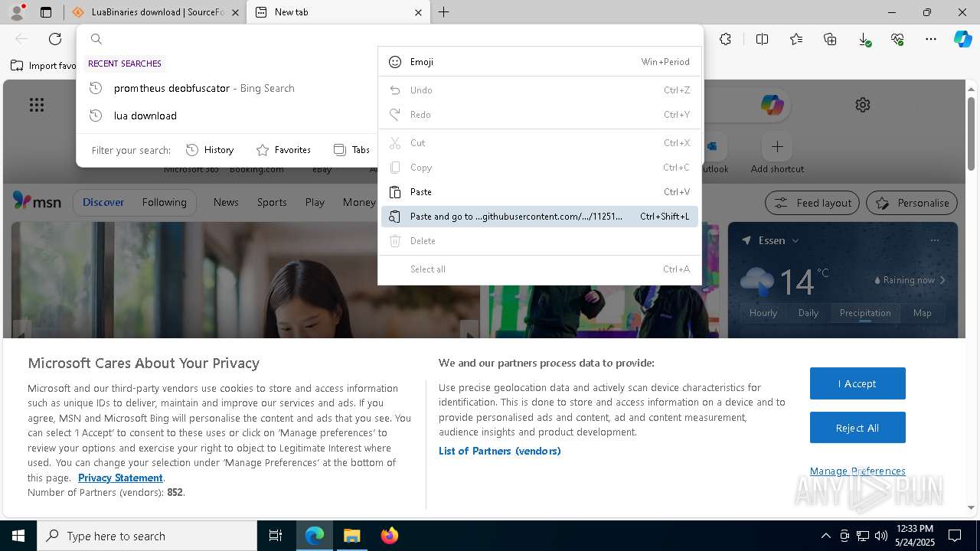Open Import favorites bar item

pyautogui.click(x=43, y=66)
